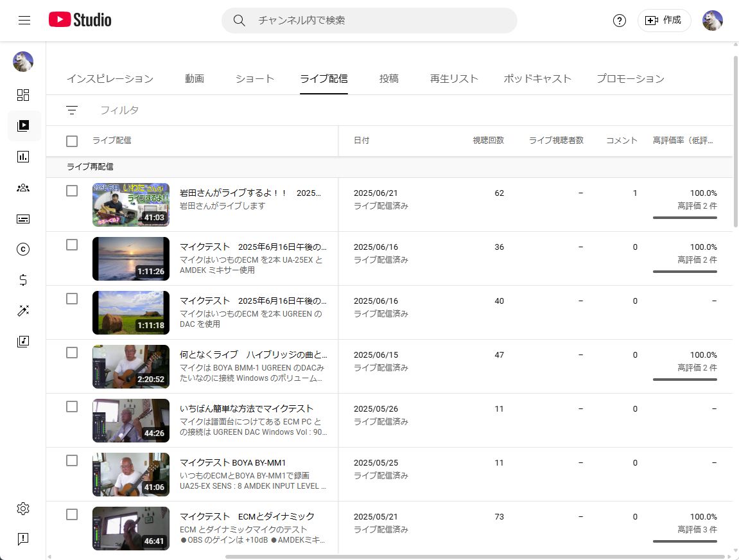Screen dimensions: 739x560
Task: Open the マイクテスト BOYA BY-MM1 video title
Action: tap(232, 462)
